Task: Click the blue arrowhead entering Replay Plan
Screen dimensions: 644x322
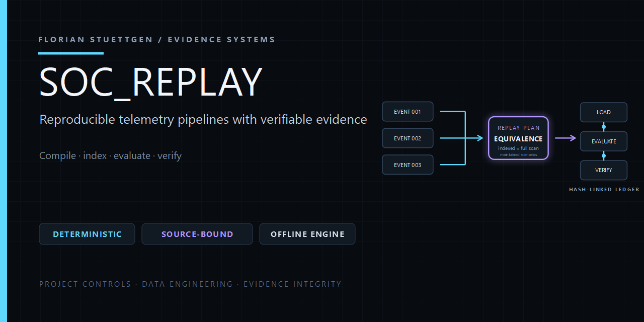Action: coord(480,138)
